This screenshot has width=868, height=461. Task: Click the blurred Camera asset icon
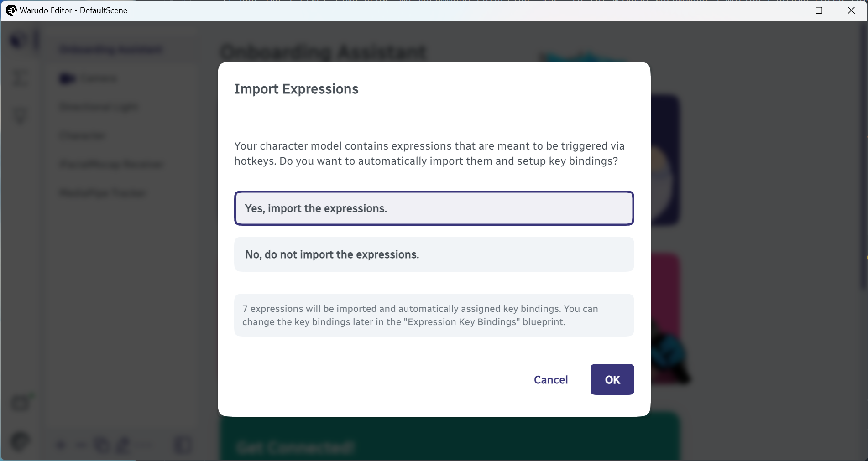click(67, 79)
